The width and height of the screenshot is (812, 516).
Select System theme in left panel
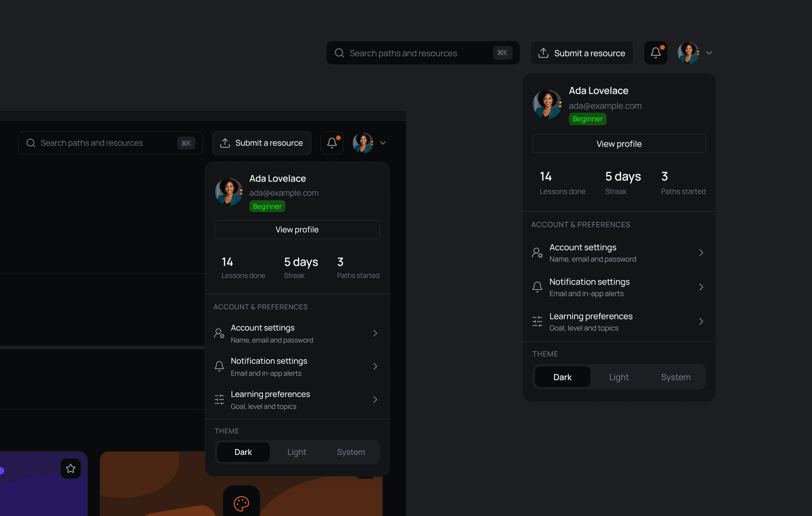[351, 452]
